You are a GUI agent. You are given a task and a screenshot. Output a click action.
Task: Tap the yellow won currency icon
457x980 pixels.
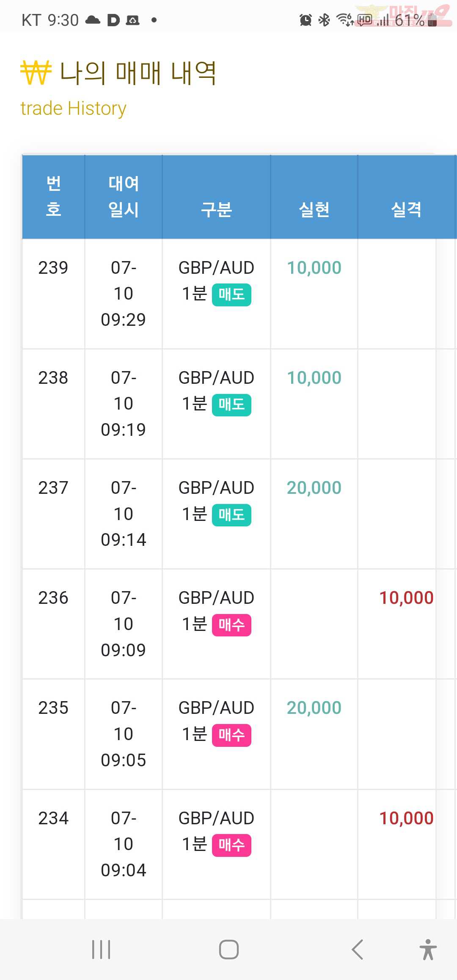(x=36, y=73)
